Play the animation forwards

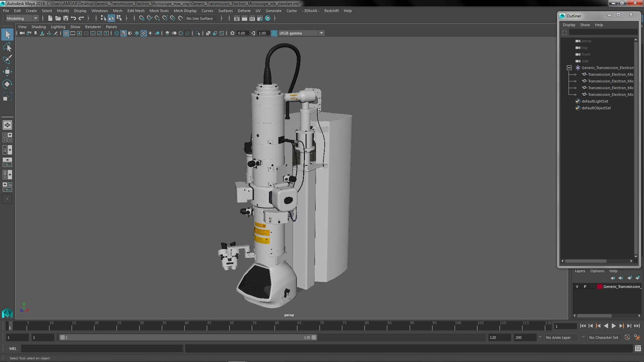(x=613, y=326)
